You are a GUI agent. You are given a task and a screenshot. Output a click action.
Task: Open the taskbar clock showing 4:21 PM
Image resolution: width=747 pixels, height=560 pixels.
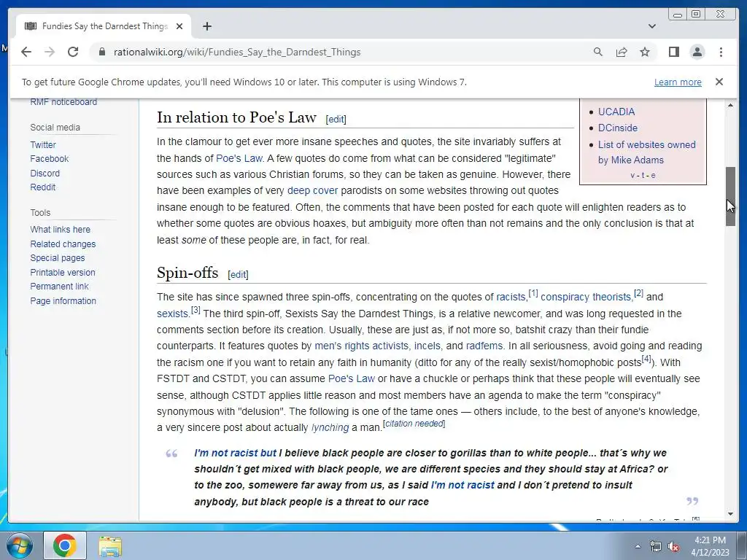(710, 546)
